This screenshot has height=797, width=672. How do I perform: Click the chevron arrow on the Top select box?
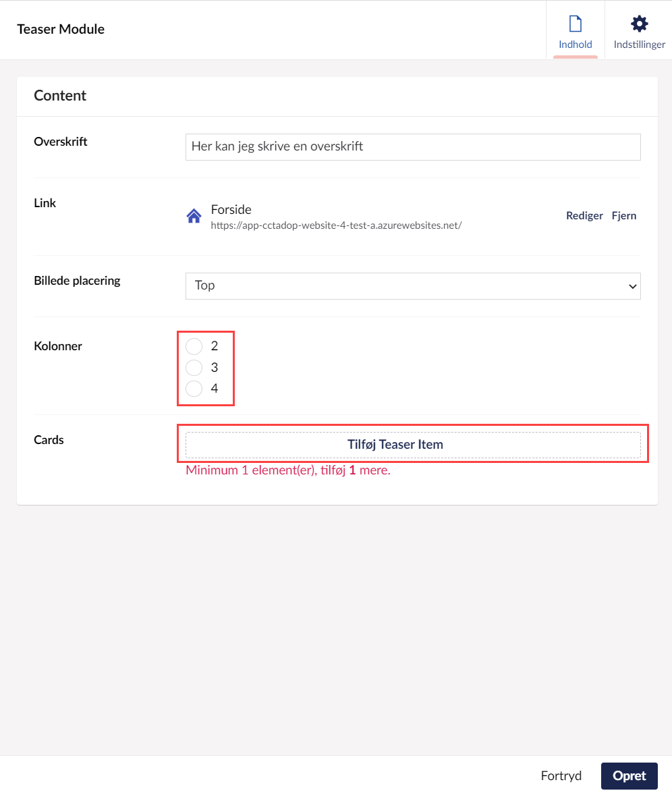click(632, 286)
